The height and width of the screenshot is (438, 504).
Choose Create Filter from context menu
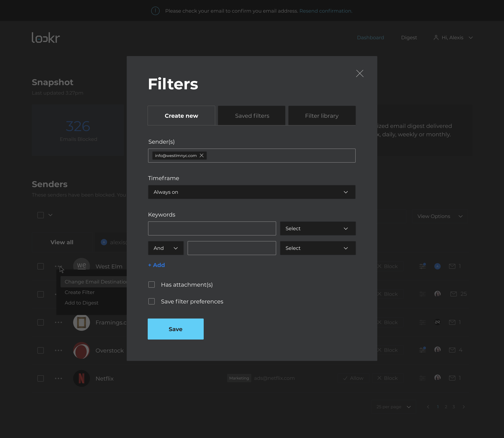[80, 292]
